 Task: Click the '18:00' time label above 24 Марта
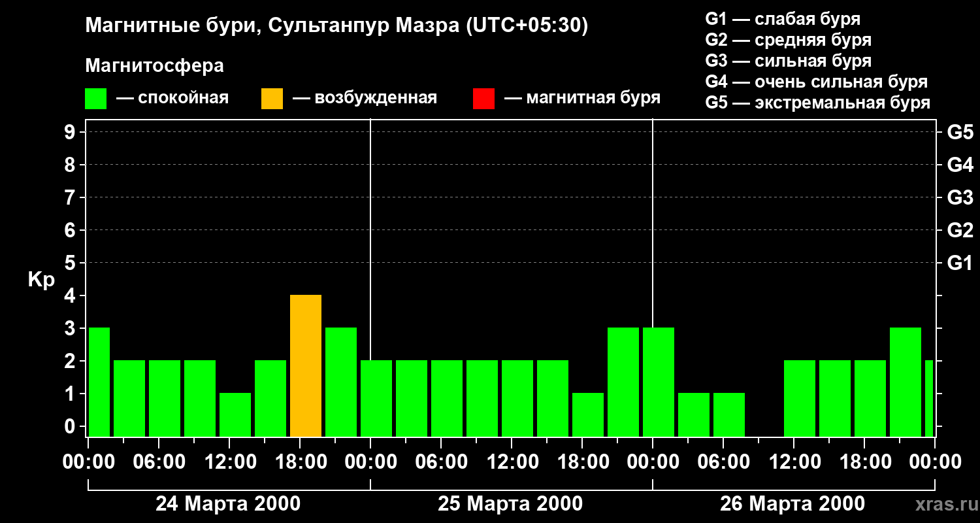(x=300, y=462)
